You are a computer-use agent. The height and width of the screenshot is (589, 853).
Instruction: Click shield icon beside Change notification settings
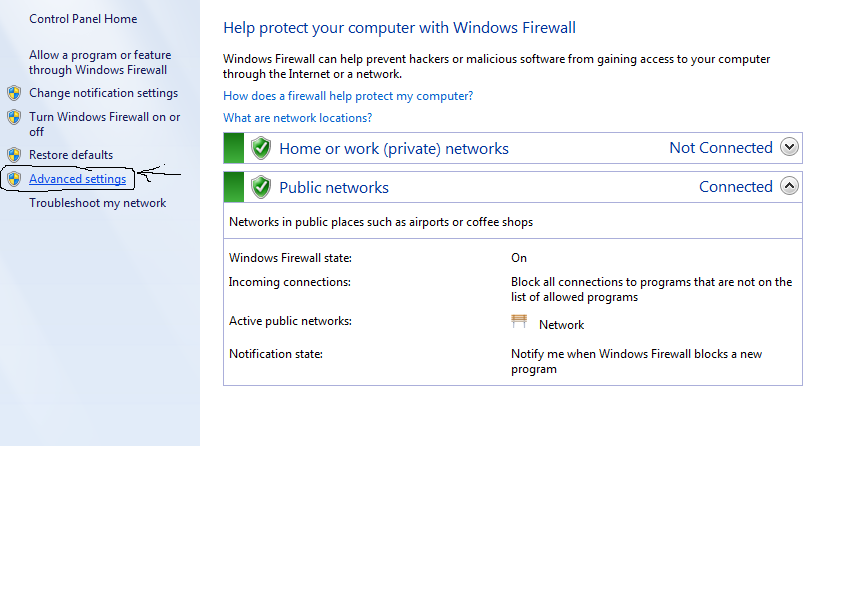(x=14, y=93)
